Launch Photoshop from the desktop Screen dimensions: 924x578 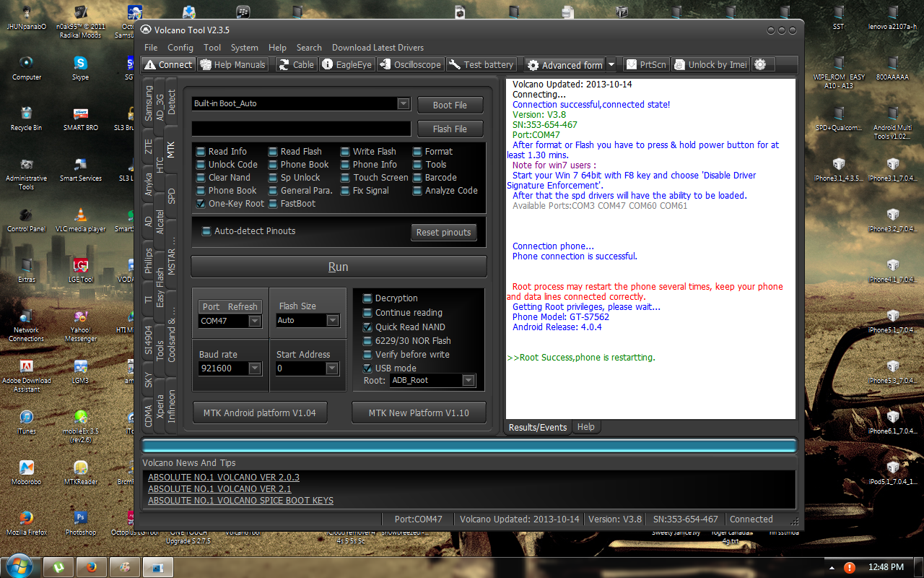click(x=81, y=522)
